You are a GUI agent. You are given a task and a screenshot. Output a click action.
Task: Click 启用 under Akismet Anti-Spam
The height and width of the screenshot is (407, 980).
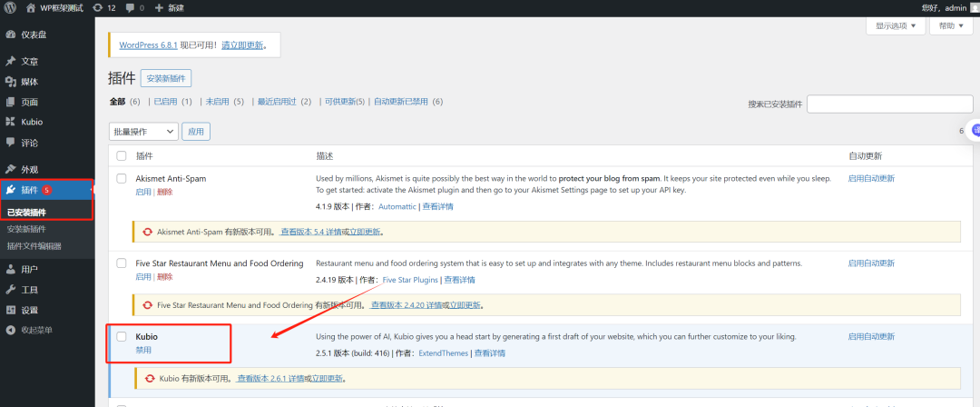pos(143,192)
